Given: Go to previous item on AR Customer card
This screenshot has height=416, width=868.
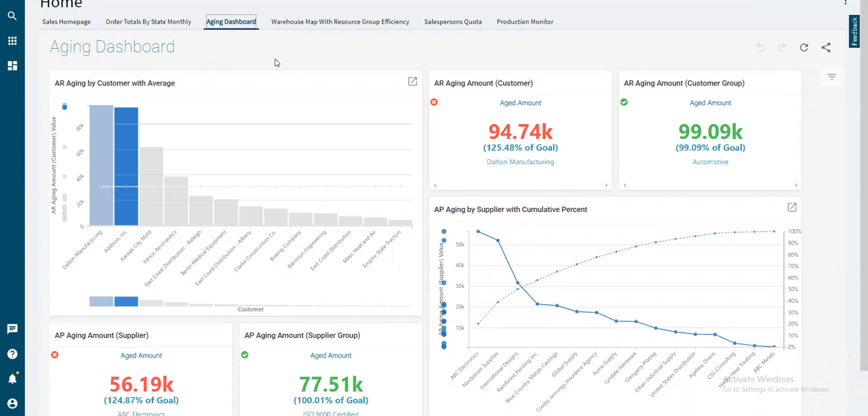Looking at the screenshot, I should point(435,185).
